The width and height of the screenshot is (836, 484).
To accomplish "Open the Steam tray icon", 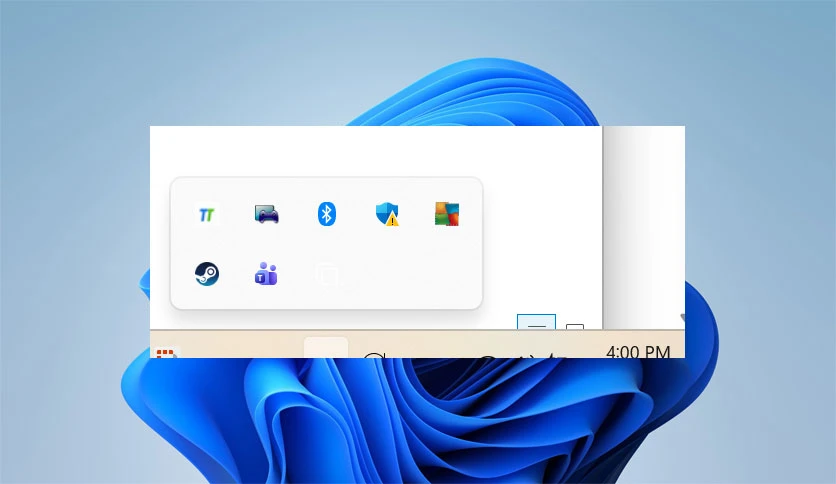I will (x=206, y=274).
